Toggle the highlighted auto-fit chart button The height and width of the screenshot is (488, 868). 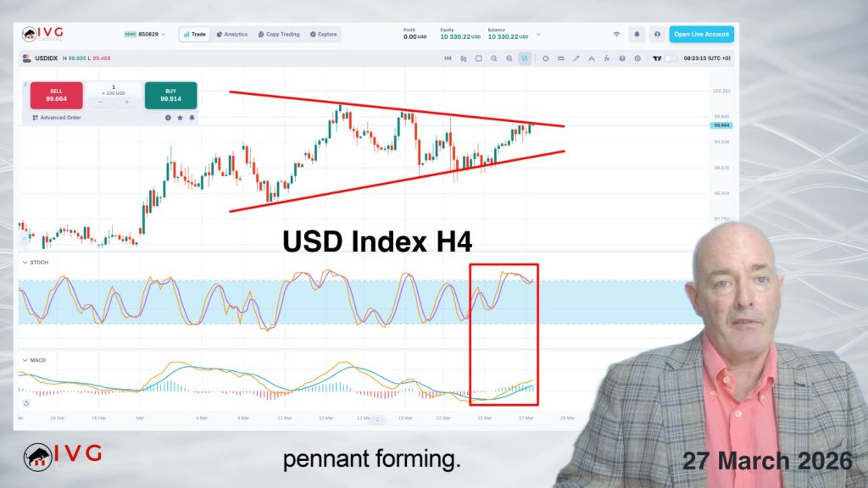coord(525,58)
